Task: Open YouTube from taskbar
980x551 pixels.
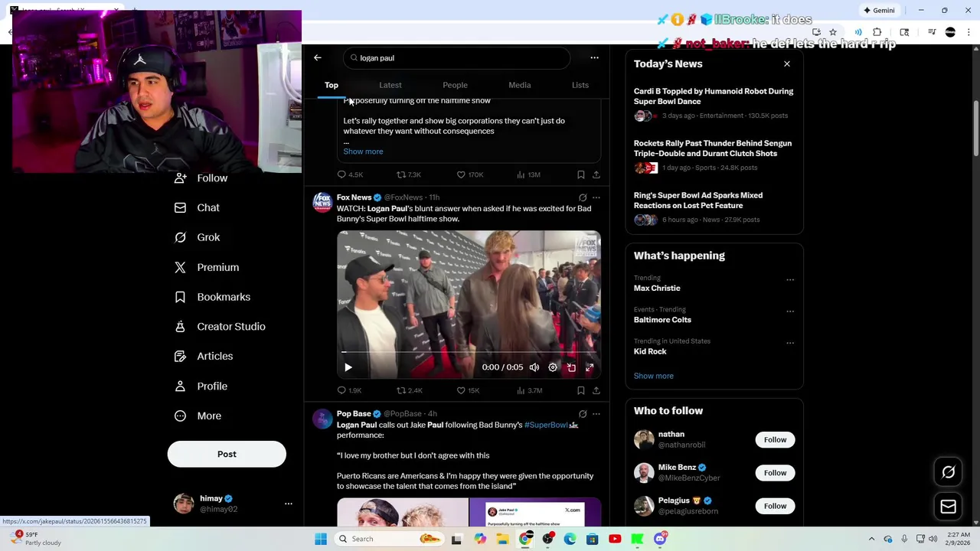Action: coord(615,539)
